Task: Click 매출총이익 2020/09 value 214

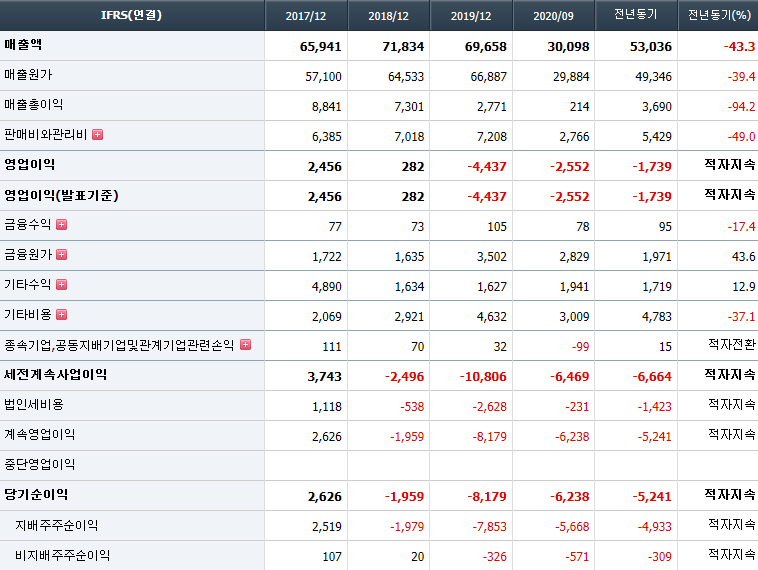Action: click(580, 106)
